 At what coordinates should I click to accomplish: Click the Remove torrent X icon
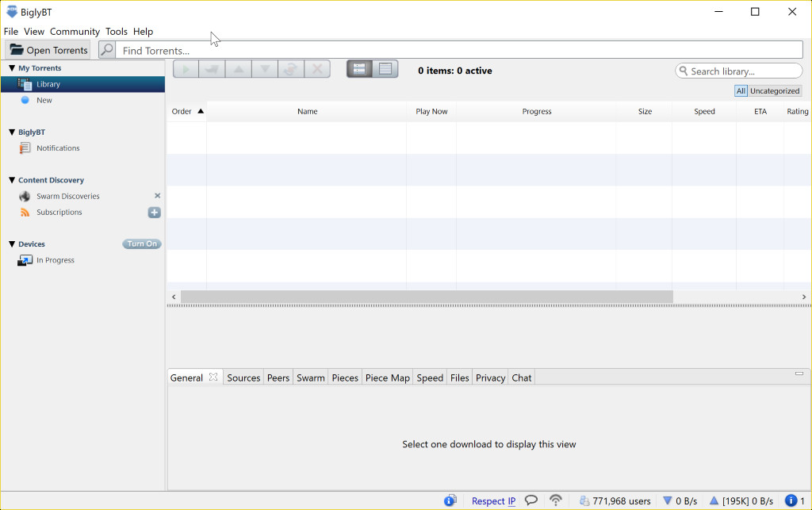317,69
